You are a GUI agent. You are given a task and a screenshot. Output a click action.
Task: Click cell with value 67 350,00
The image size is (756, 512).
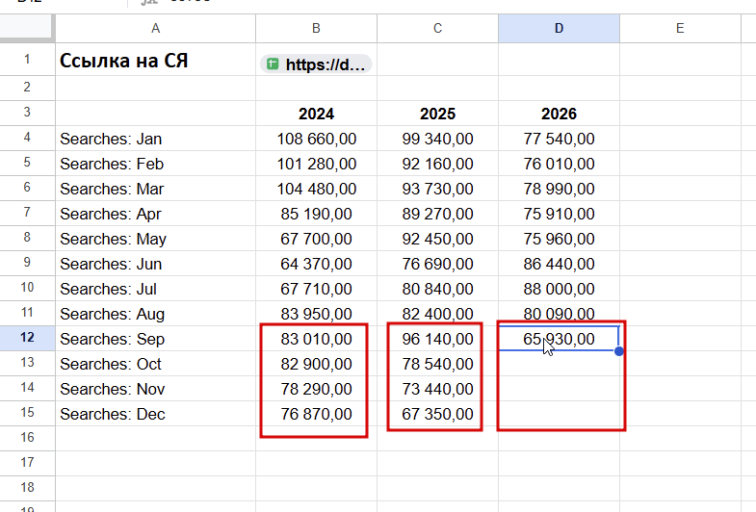click(x=438, y=414)
